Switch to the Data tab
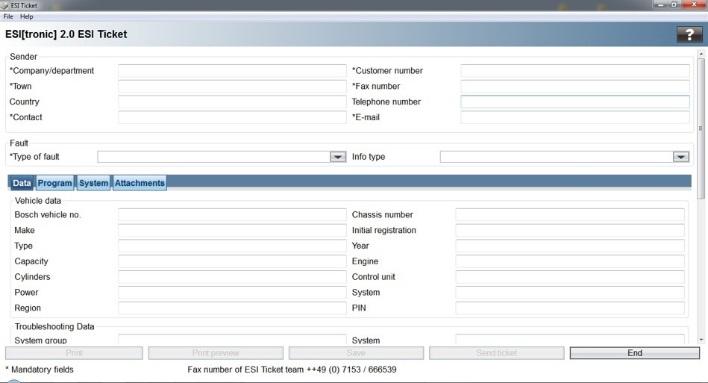 pyautogui.click(x=21, y=183)
